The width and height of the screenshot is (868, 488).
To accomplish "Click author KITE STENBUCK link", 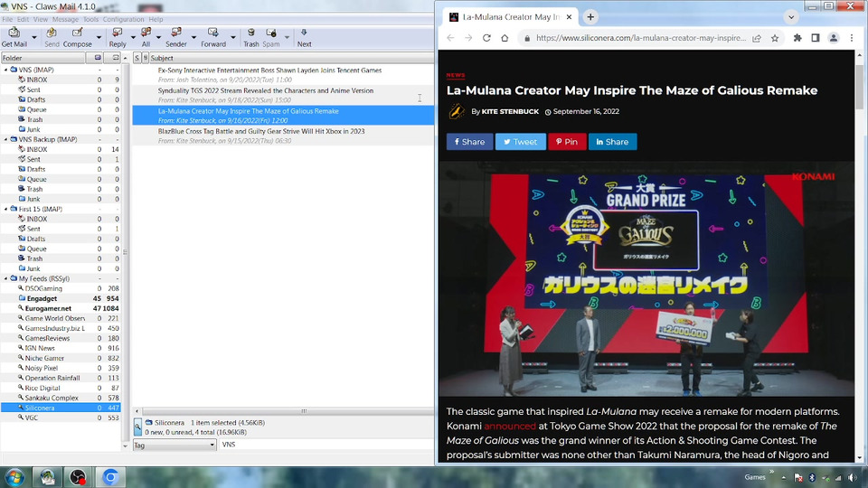I will 510,111.
